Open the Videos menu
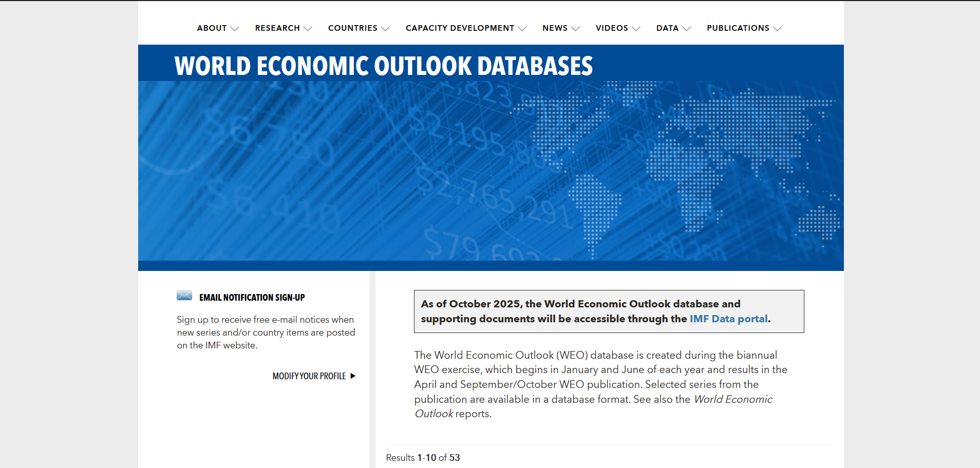The height and width of the screenshot is (468, 980). click(x=612, y=28)
